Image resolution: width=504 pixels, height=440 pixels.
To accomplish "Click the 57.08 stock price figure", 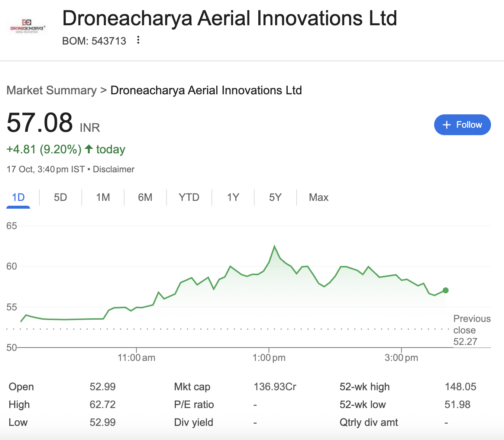I will 40,123.
